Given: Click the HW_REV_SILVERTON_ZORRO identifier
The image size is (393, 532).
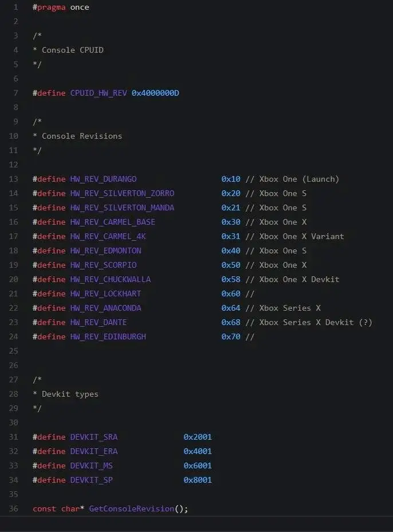Looking at the screenshot, I should point(122,193).
